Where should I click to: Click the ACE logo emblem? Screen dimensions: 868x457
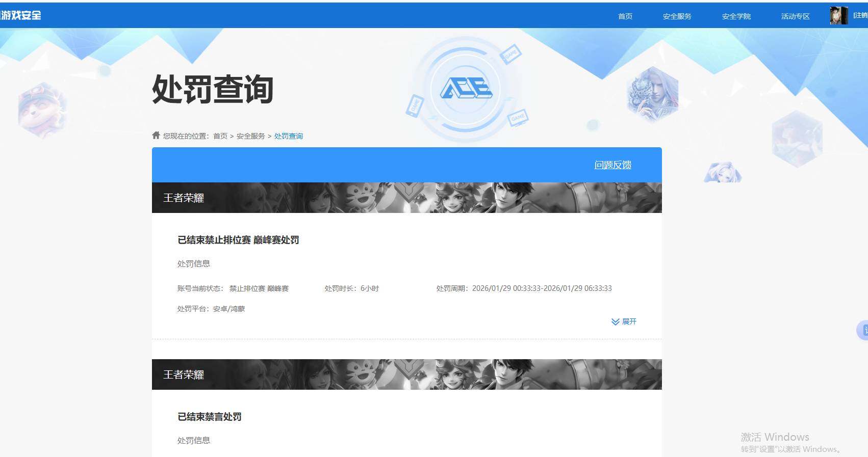tap(466, 89)
